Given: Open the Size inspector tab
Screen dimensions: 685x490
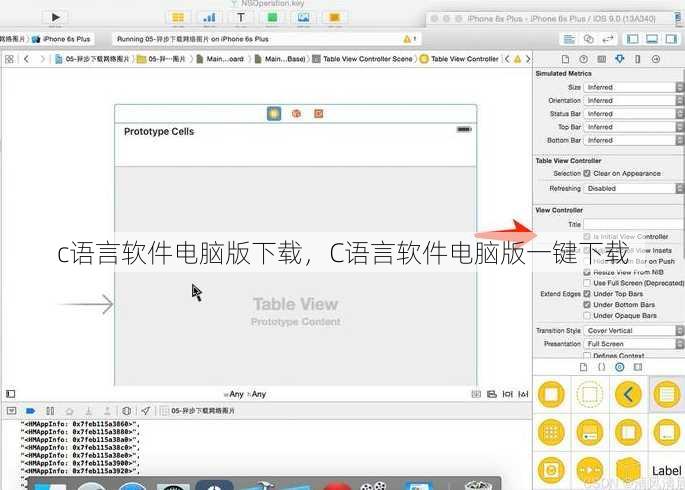Looking at the screenshot, I should click(637, 59).
